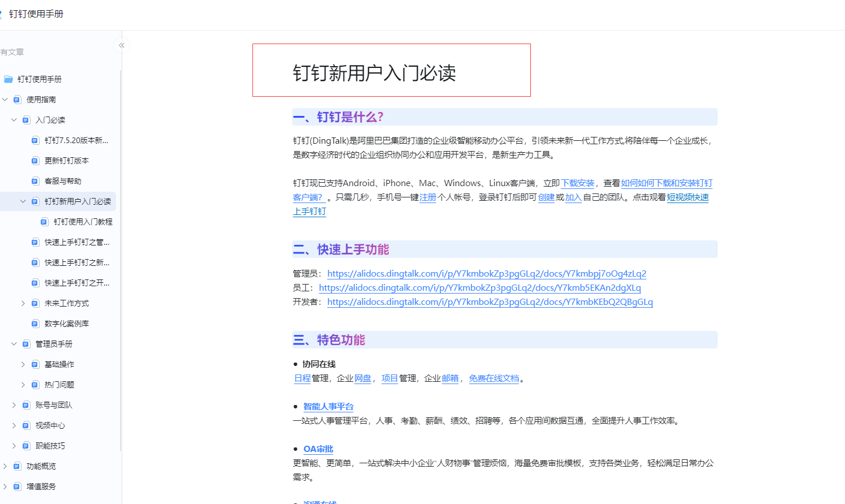Image resolution: width=845 pixels, height=504 pixels.
Task: Expand the 职能技巧 tree node
Action: click(14, 446)
